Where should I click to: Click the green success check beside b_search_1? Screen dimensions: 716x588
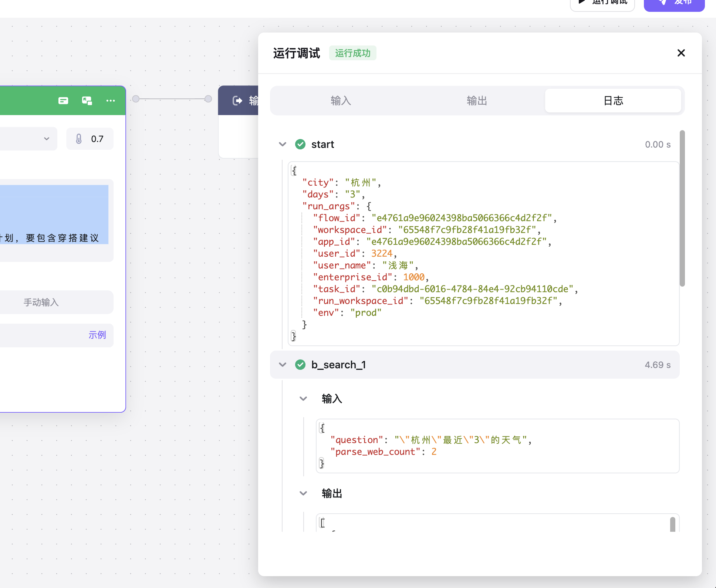pos(300,365)
